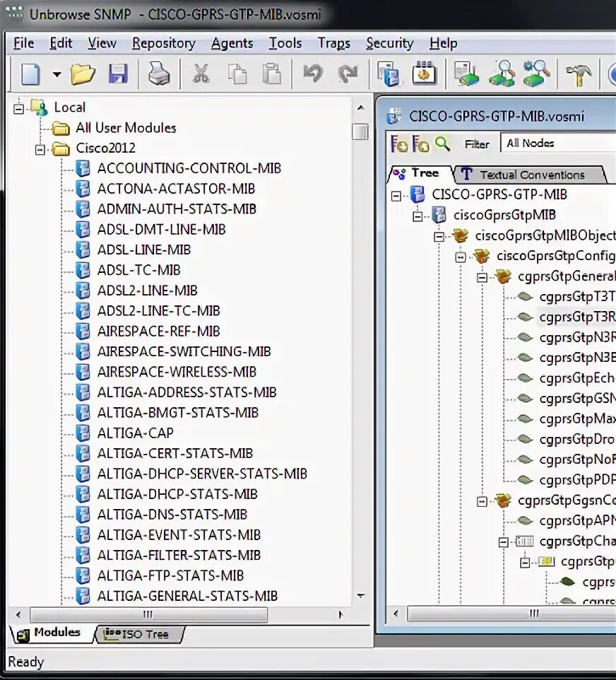Click the Open folder toolbar icon
616x680 pixels.
coord(83,74)
